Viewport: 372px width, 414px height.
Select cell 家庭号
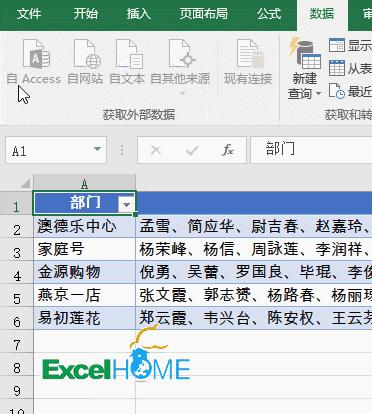click(84, 249)
